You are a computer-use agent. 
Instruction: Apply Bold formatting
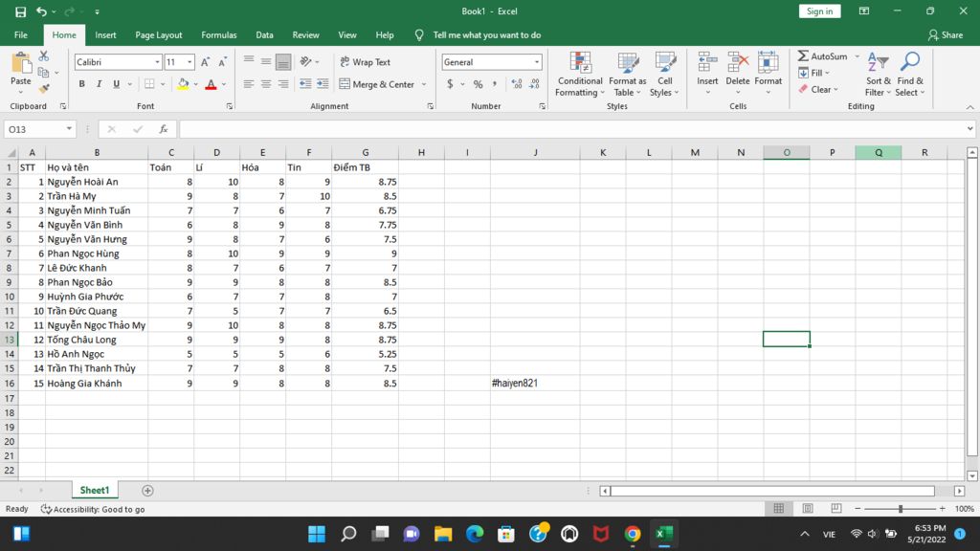tap(81, 84)
